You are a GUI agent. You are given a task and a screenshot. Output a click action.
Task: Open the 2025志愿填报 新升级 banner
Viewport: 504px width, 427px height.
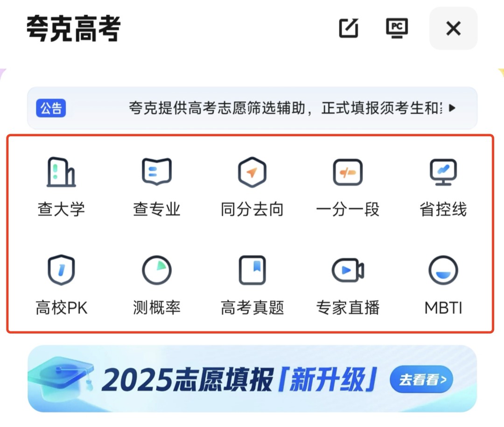252,379
